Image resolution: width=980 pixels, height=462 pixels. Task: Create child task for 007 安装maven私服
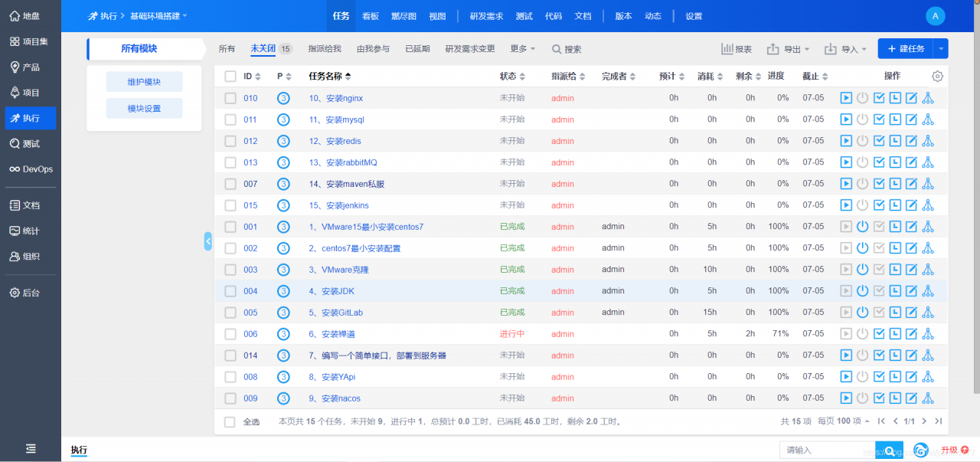pyautogui.click(x=928, y=184)
